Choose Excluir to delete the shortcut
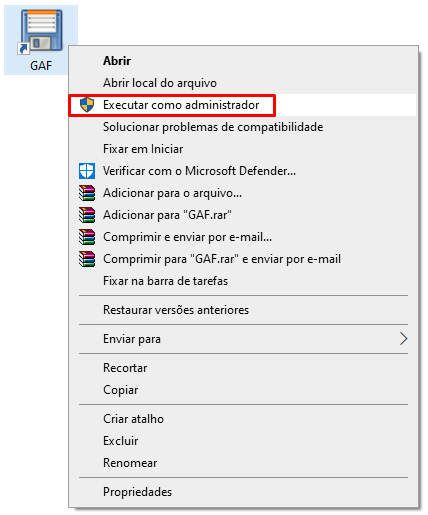This screenshot has width=428, height=515. tap(243, 441)
